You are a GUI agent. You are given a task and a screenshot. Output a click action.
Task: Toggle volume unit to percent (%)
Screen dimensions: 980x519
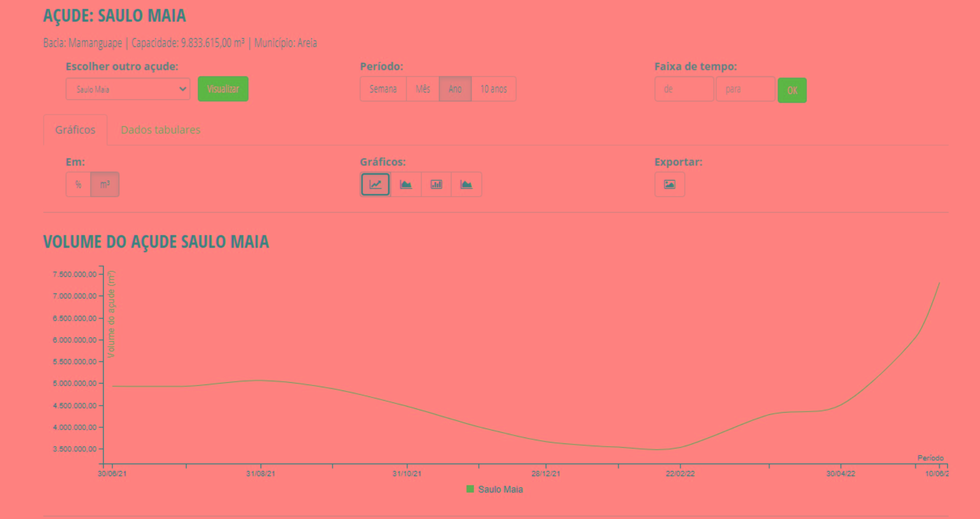pos(78,184)
